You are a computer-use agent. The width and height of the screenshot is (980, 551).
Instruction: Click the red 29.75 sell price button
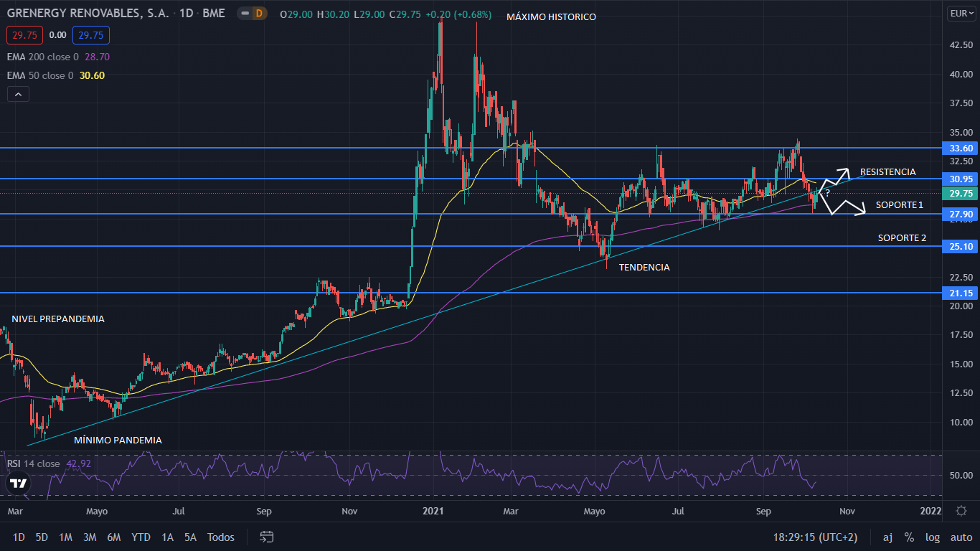[x=25, y=35]
